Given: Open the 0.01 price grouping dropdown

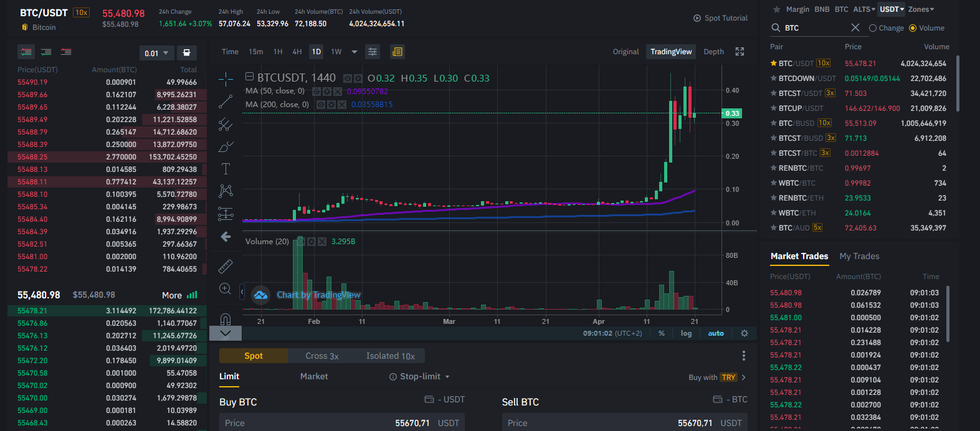Looking at the screenshot, I should [156, 53].
